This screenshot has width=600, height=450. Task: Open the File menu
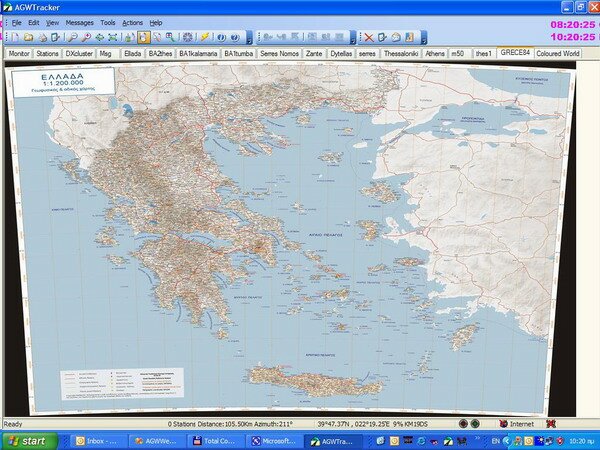point(16,23)
